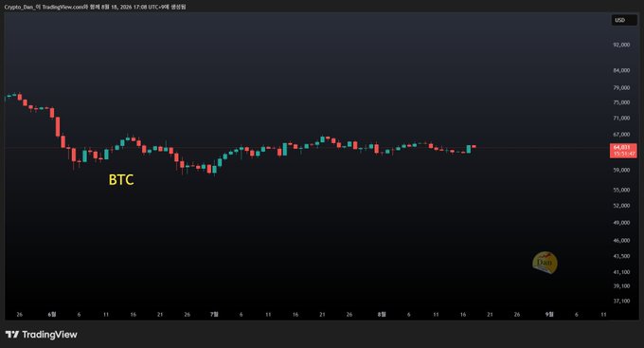
Task: Click the 92,000 price axis label
Action: [621, 45]
